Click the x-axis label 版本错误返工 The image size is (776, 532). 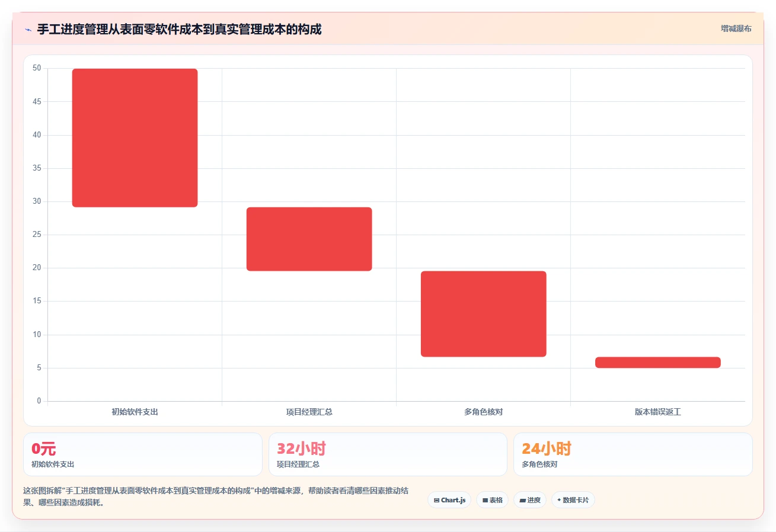pyautogui.click(x=658, y=412)
